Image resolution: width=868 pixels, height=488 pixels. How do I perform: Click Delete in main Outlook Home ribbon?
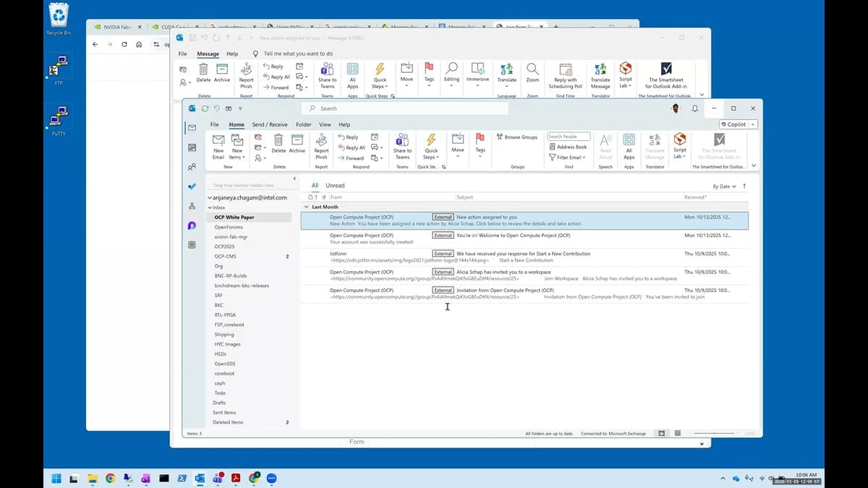click(x=278, y=143)
